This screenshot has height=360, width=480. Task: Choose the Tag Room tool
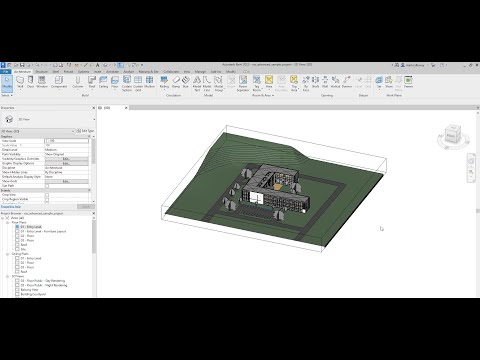click(x=257, y=83)
